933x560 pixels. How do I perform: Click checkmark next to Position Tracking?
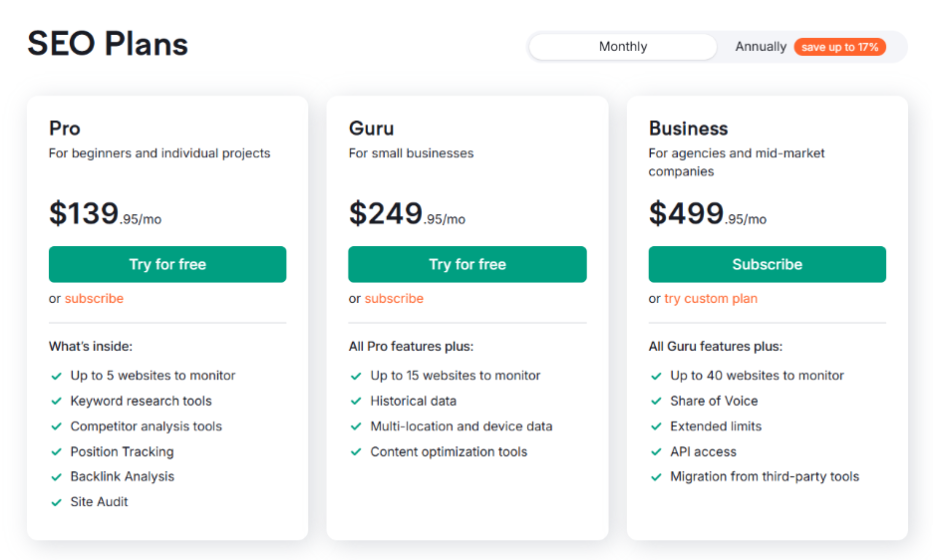pos(57,452)
